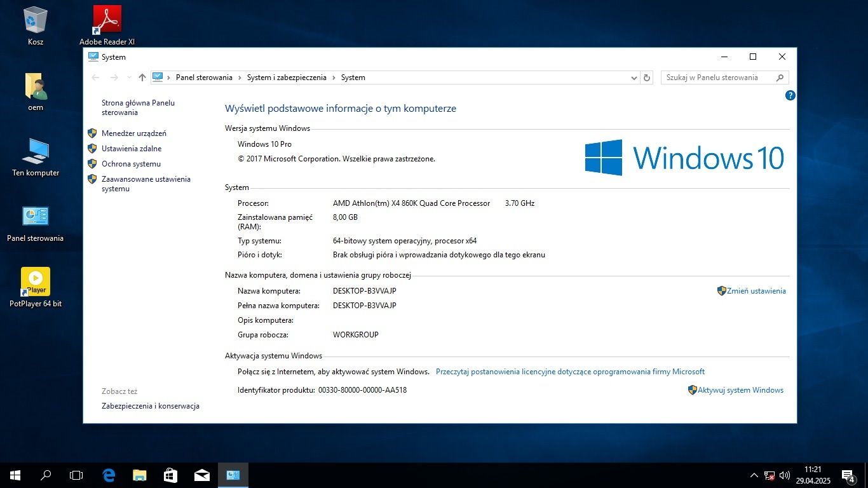
Task: Go up one level with up arrow
Action: 142,78
